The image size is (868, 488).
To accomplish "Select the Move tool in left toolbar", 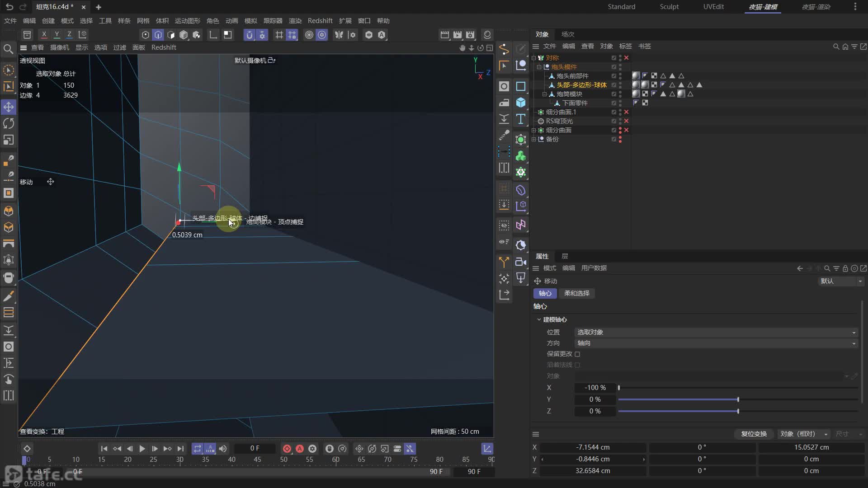I will (9, 107).
